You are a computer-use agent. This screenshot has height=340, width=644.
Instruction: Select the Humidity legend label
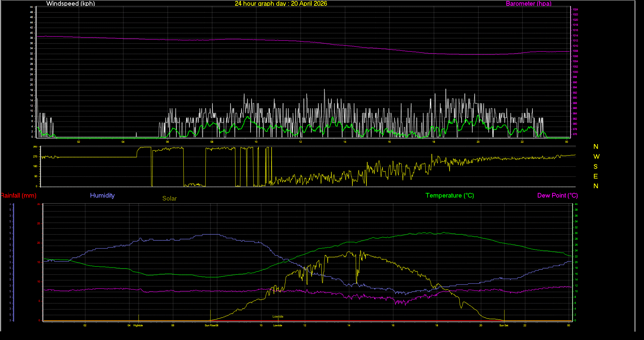(x=102, y=196)
